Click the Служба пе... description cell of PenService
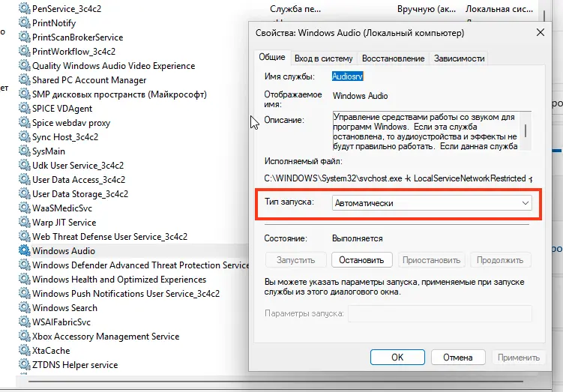This screenshot has height=392, width=563. [295, 9]
